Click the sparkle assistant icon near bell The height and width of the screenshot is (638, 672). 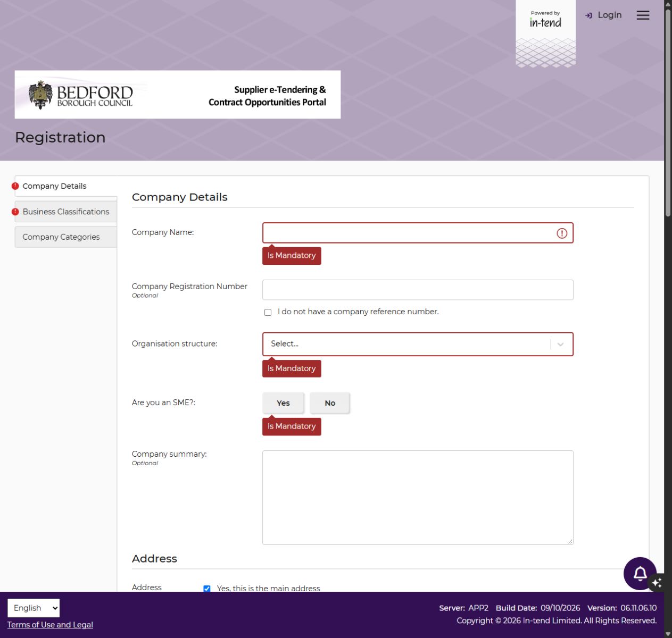[x=657, y=582]
